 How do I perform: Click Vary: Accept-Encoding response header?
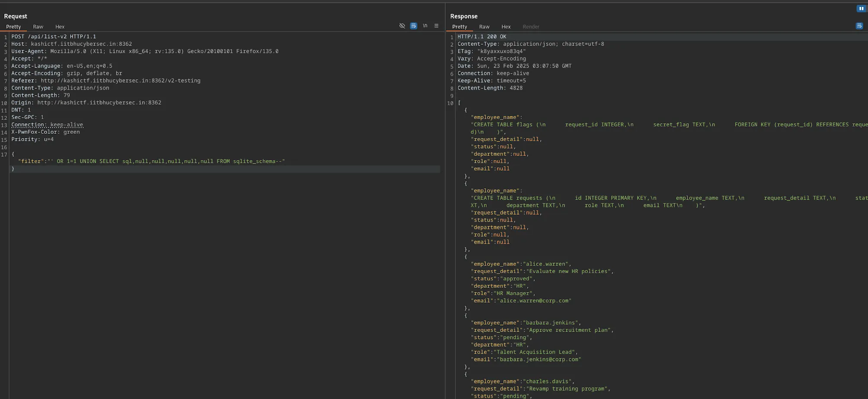[492, 59]
